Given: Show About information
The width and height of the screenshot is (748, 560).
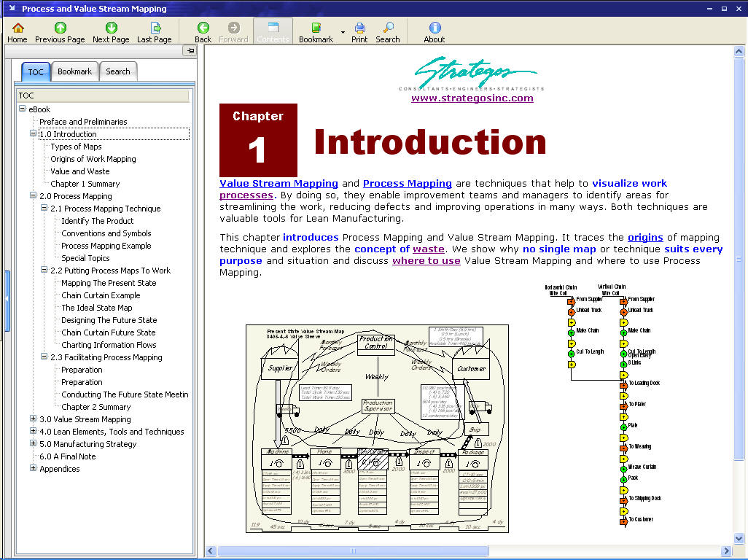Looking at the screenshot, I should pyautogui.click(x=435, y=32).
